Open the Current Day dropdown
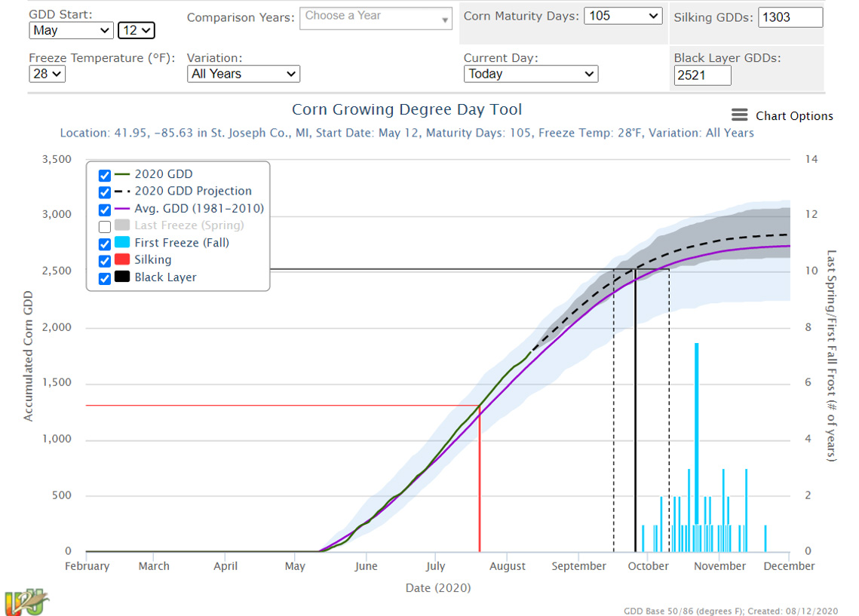The width and height of the screenshot is (859, 616). click(x=530, y=74)
